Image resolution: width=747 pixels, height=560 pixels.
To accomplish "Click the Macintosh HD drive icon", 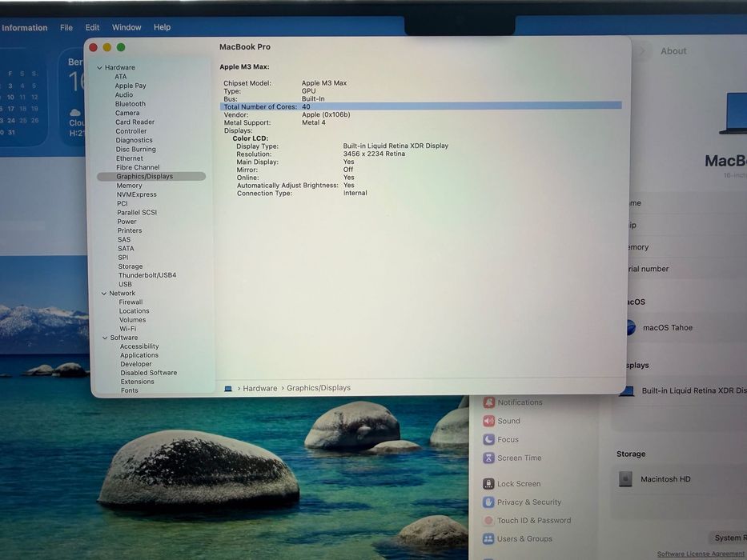I will pyautogui.click(x=625, y=479).
